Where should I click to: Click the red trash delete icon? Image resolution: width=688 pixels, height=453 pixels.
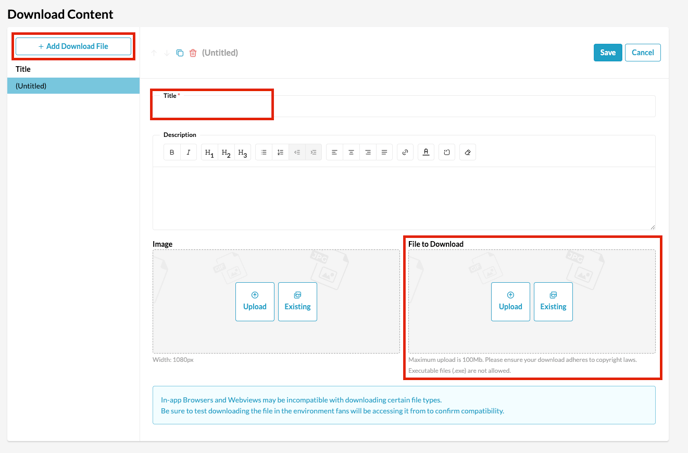pyautogui.click(x=193, y=53)
